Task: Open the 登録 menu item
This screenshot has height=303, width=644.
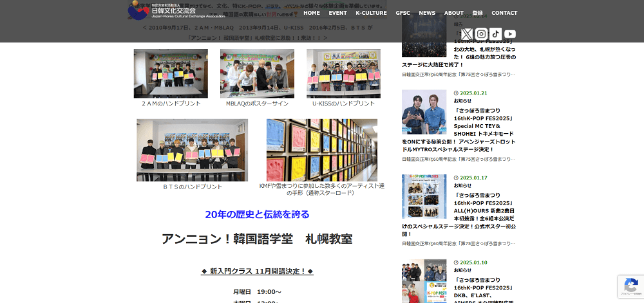Action: [478, 13]
